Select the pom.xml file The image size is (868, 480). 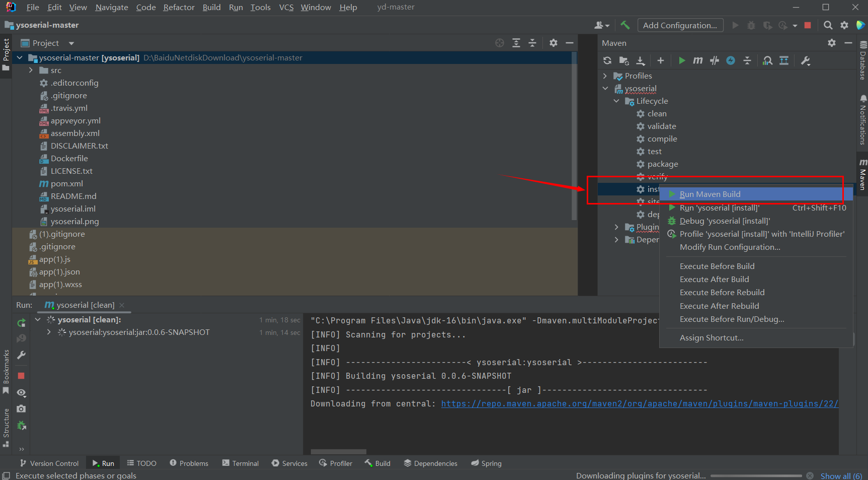pos(67,183)
